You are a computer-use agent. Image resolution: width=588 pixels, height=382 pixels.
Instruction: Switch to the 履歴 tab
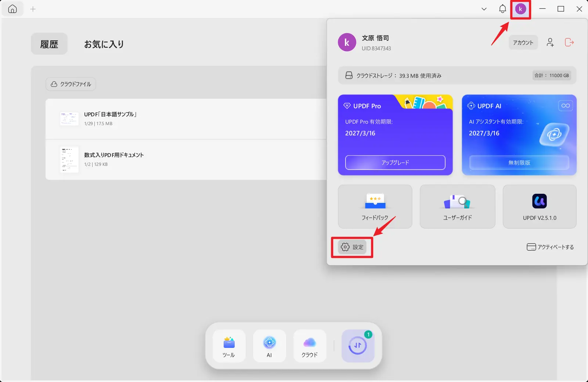click(x=49, y=44)
